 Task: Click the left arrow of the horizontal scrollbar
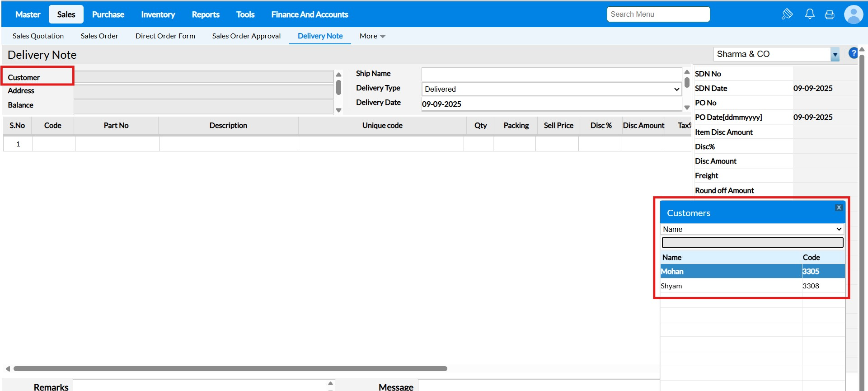(x=8, y=369)
